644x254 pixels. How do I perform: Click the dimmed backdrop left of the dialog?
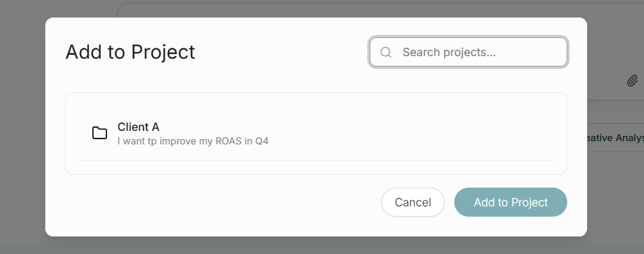pyautogui.click(x=23, y=127)
